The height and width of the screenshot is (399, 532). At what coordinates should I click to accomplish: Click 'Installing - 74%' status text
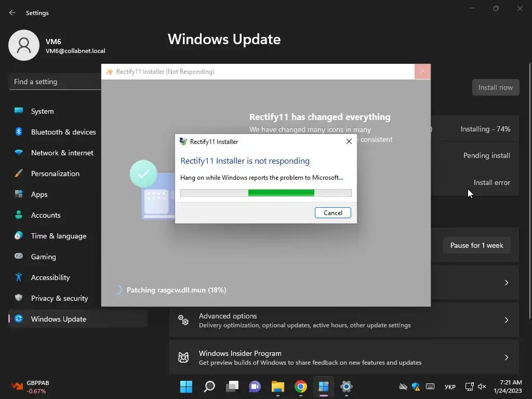pos(486,129)
